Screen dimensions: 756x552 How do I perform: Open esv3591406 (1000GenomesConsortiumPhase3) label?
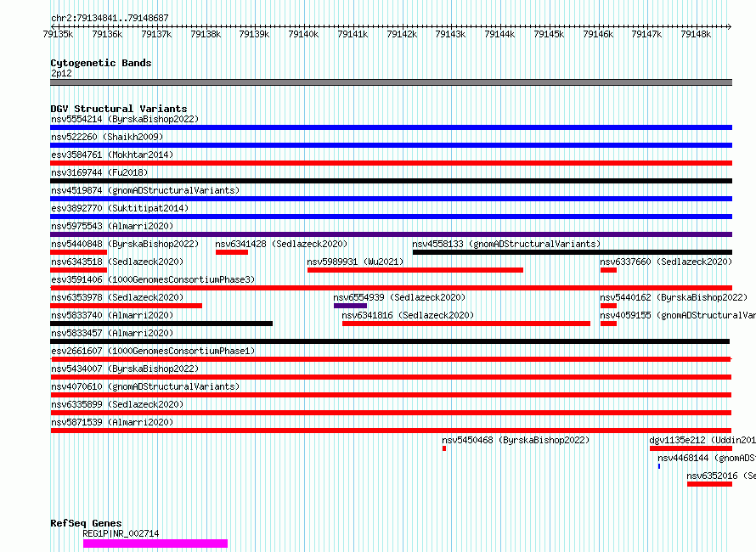coord(153,279)
